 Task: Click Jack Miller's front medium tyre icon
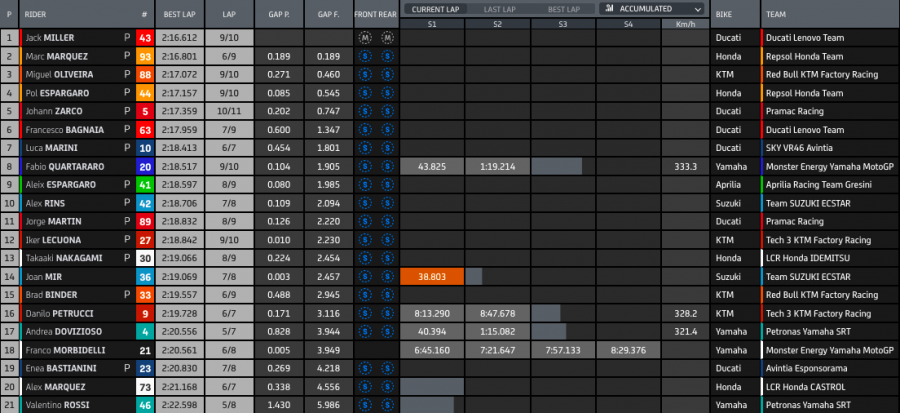[366, 38]
